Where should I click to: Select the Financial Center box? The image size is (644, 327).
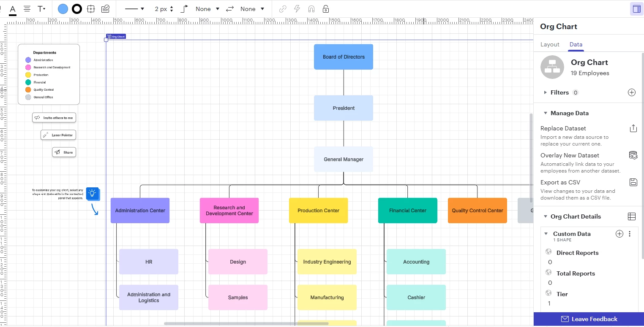(408, 211)
